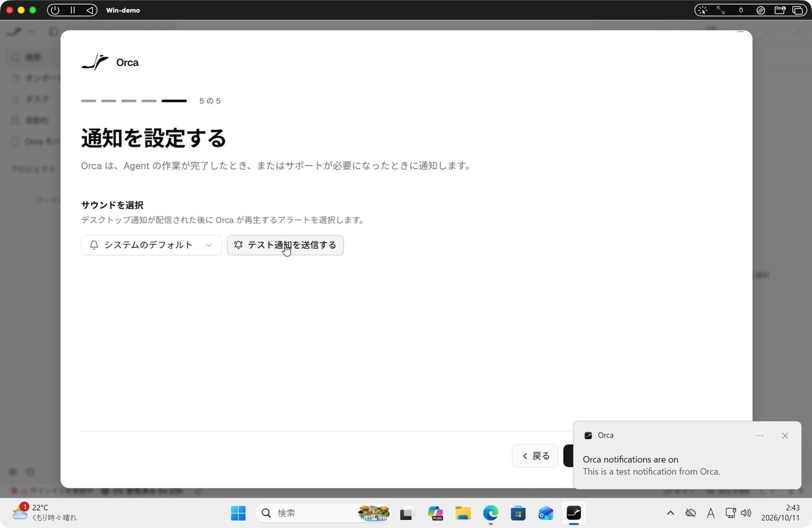Click the dialog's minimize dash button
The width and height of the screenshot is (812, 528).
pos(740,32)
